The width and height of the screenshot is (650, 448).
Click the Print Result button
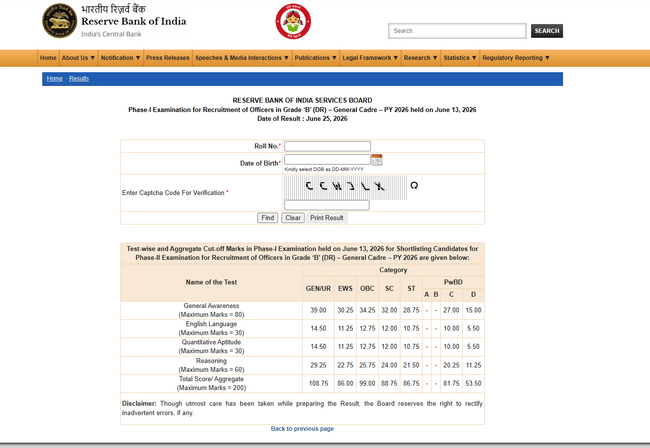[327, 218]
